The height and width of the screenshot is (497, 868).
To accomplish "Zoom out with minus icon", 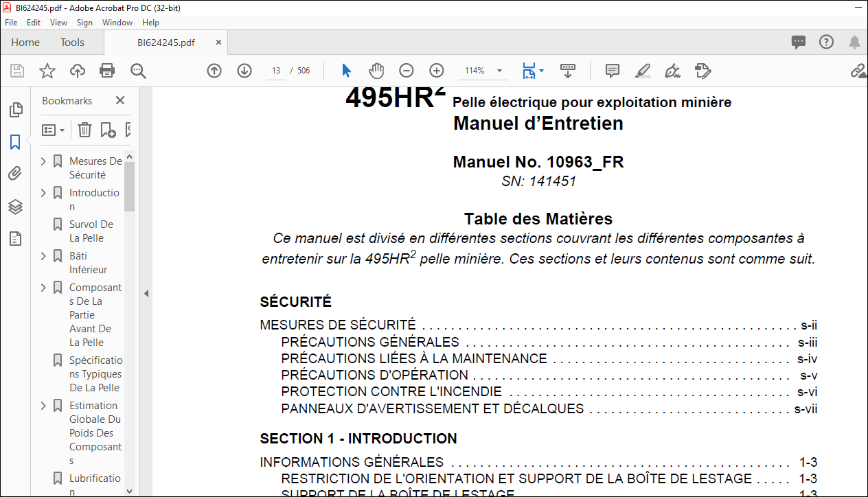I will coord(407,71).
